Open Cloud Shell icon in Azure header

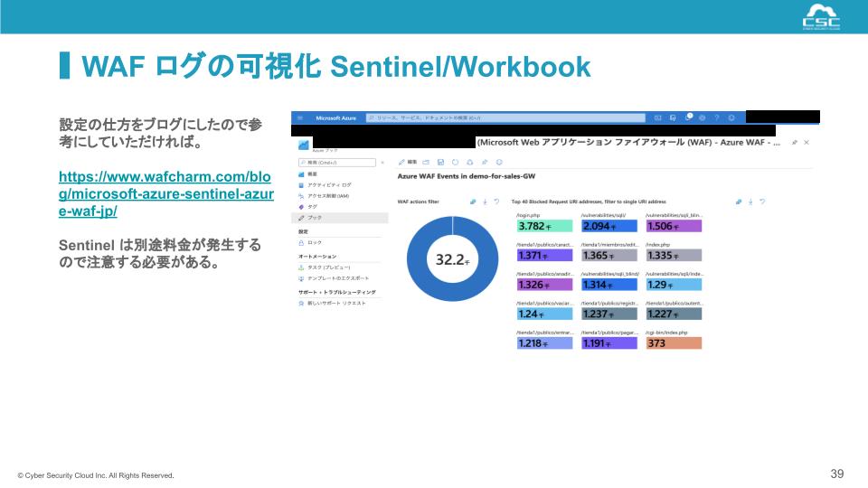point(657,117)
